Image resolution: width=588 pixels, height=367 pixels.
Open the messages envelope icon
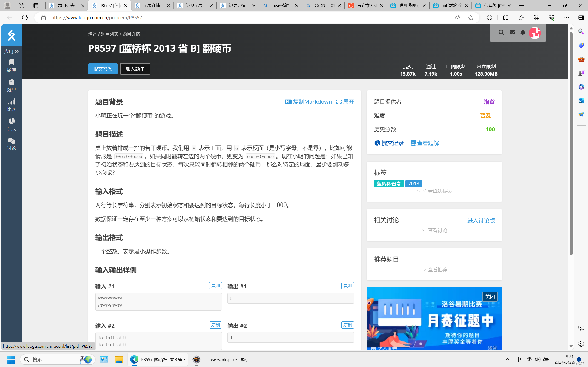pos(512,33)
